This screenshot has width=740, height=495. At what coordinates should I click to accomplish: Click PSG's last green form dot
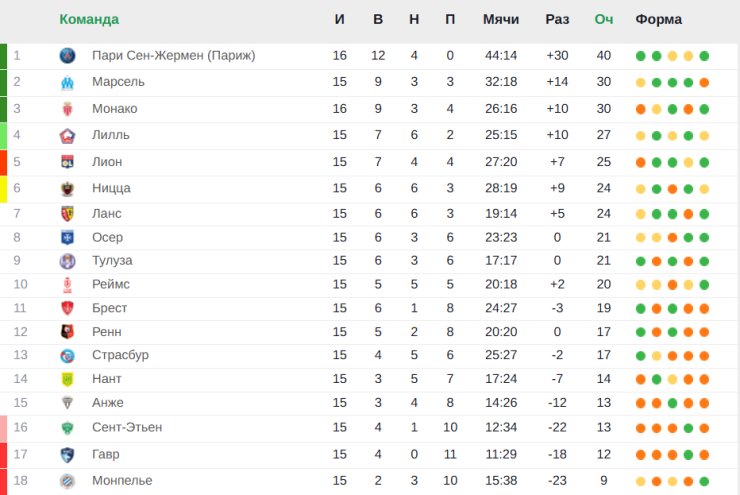click(x=704, y=56)
